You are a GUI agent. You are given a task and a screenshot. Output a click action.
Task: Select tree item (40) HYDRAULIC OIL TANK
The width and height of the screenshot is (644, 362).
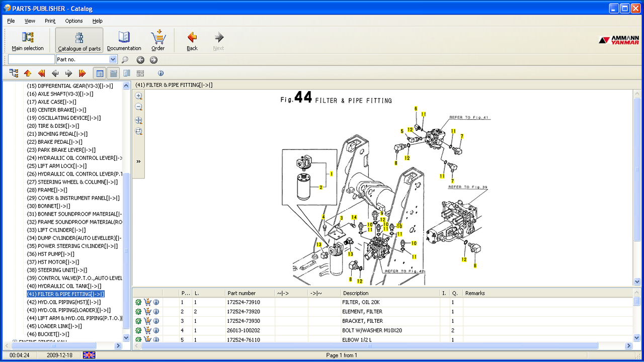click(x=64, y=286)
